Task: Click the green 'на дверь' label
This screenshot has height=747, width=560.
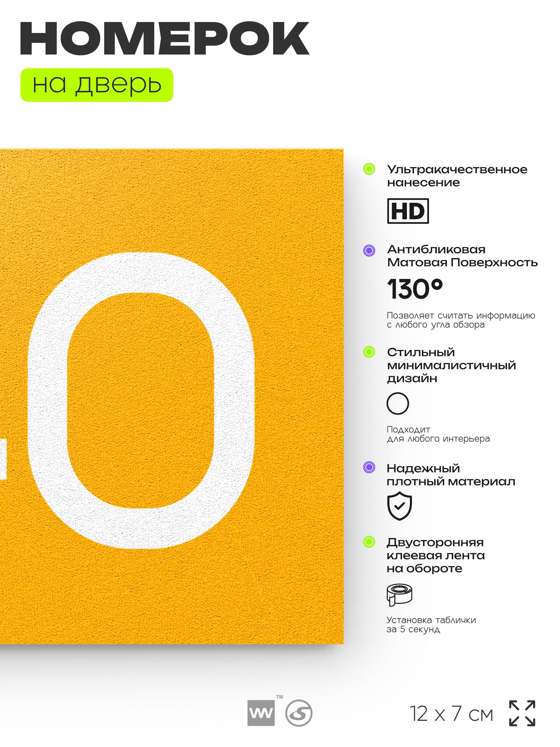Action: (97, 85)
